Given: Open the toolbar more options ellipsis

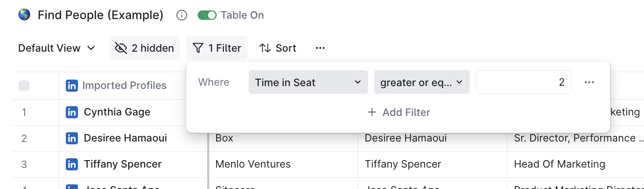Looking at the screenshot, I should (320, 48).
